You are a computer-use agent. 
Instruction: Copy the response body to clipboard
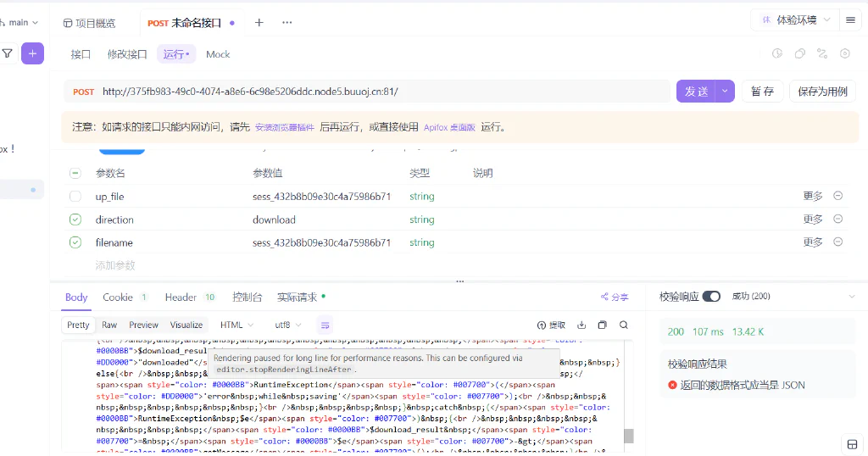[603, 325]
